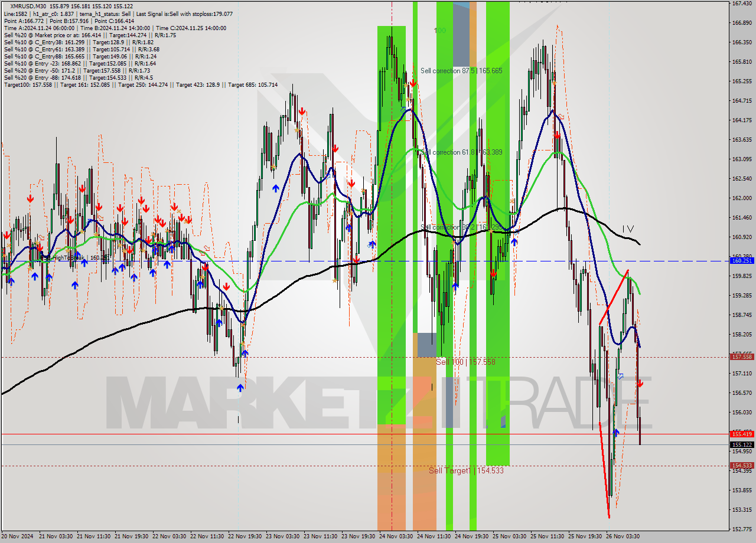756x543 pixels.
Task: Click the '26 Nov 03:30' time axis label
Action: tap(624, 537)
